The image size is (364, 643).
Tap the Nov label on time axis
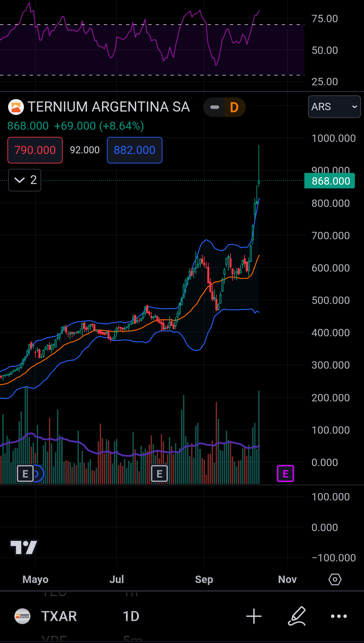coord(287,579)
